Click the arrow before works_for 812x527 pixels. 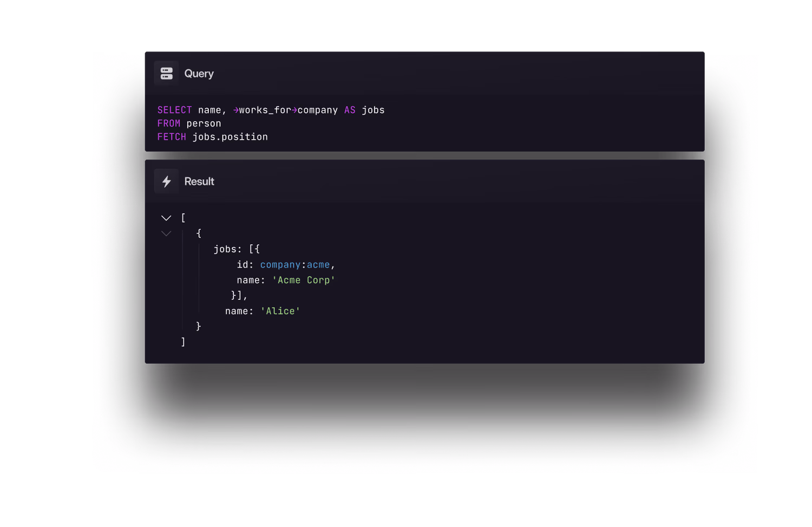coord(235,110)
